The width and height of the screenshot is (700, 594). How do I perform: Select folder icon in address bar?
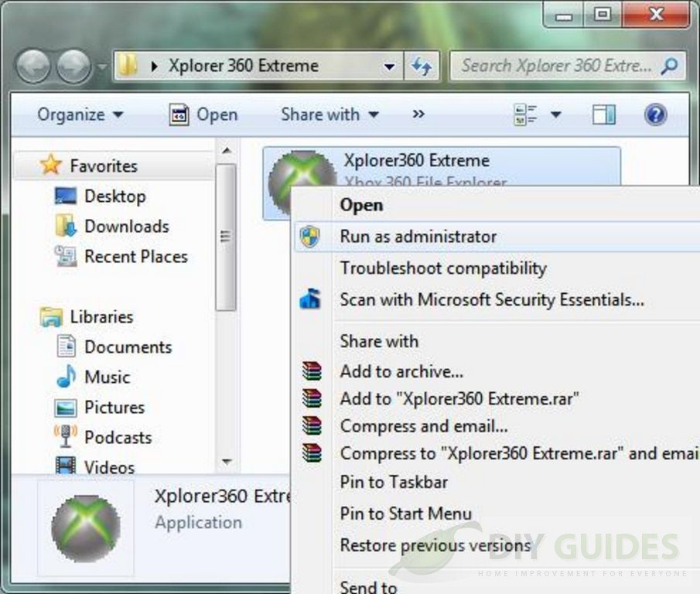tap(128, 66)
